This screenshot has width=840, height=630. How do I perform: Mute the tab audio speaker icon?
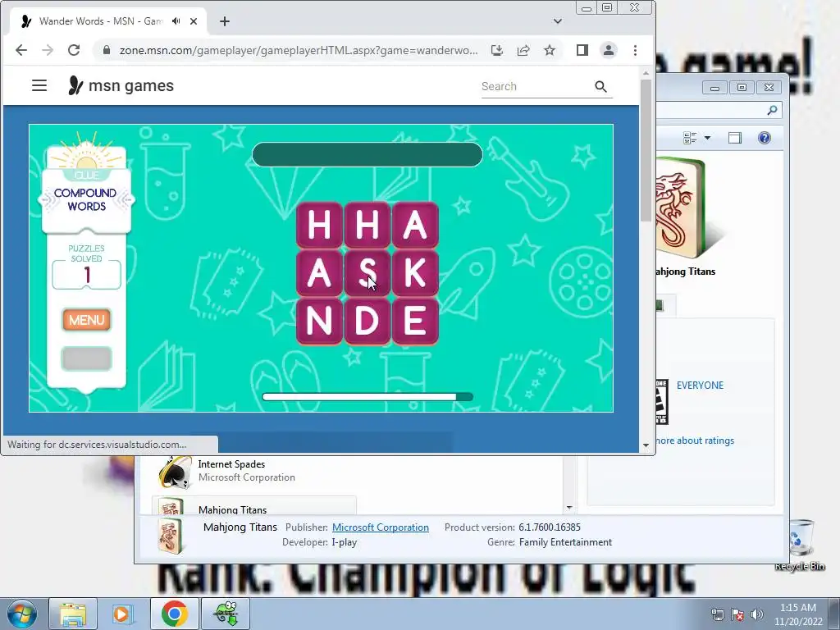point(176,21)
